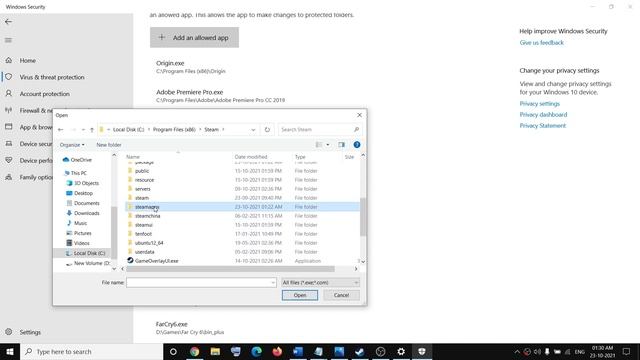Expand recent locations dropdown arrow in dialog
The width and height of the screenshot is (640, 360).
83,130
